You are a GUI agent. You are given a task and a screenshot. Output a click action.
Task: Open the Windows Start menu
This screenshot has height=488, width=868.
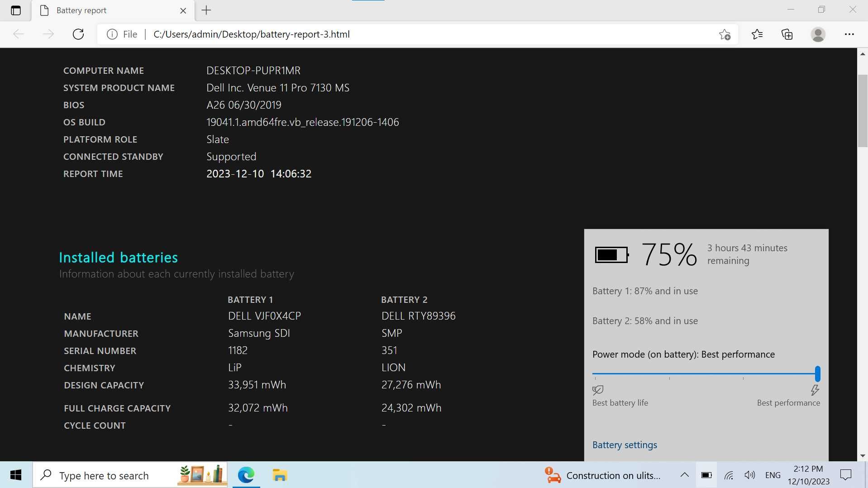click(x=16, y=475)
